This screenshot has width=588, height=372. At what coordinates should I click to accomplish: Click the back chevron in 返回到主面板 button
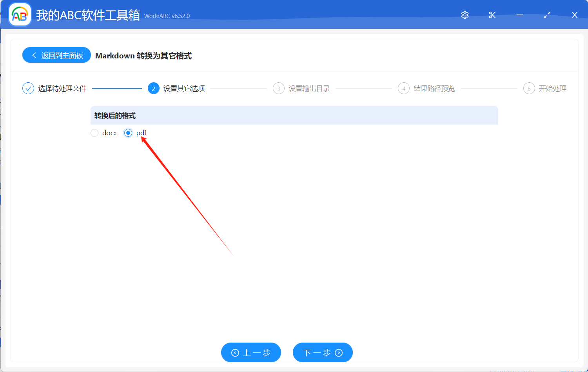click(33, 55)
